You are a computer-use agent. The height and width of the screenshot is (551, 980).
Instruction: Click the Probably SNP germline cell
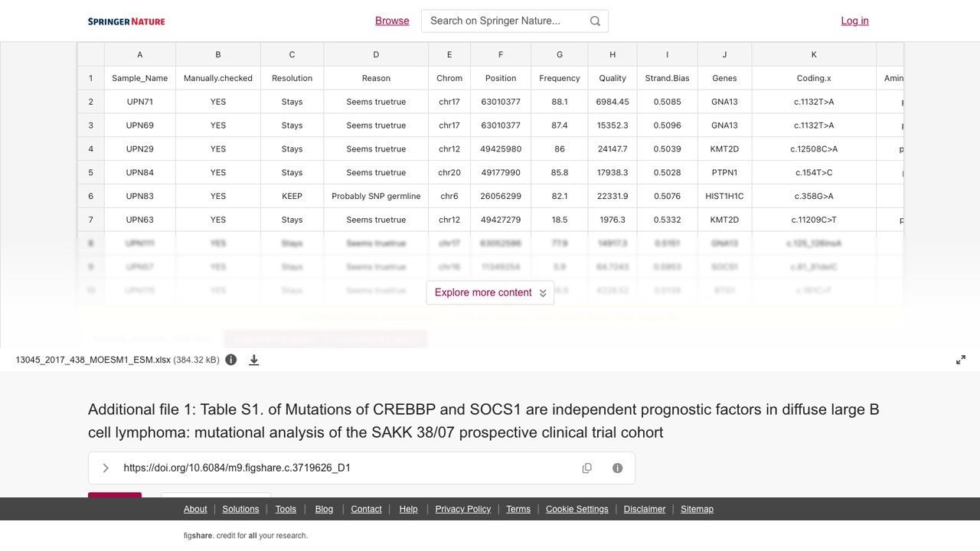[x=376, y=196]
